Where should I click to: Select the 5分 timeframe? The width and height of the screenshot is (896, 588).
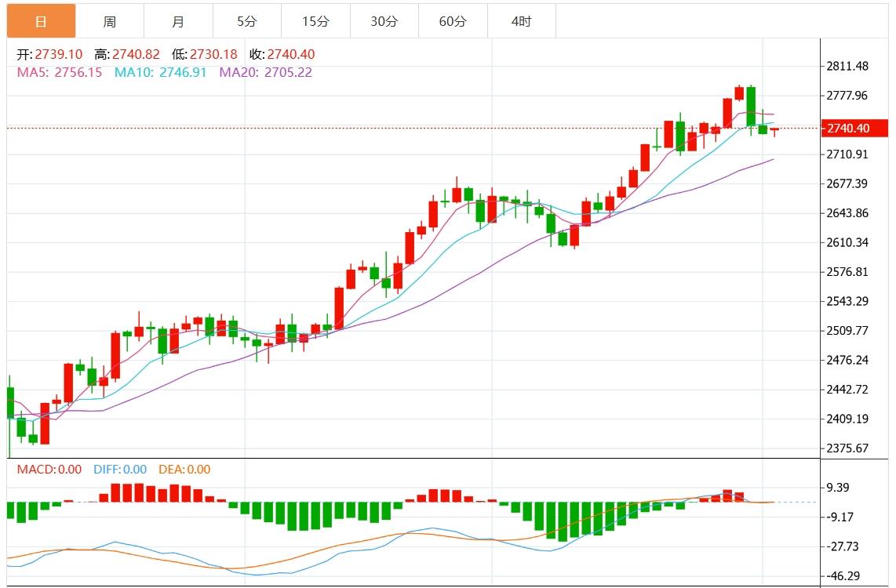pos(246,21)
